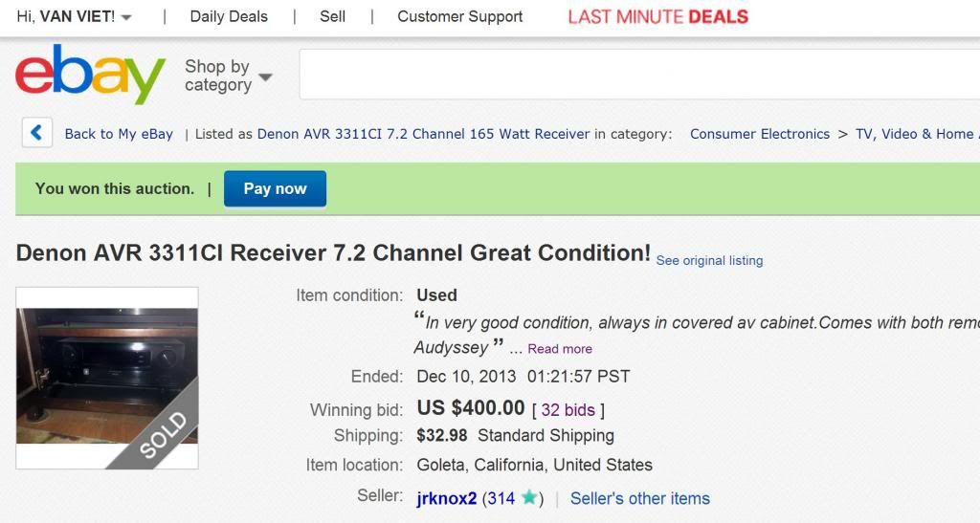Click the eBay logo
The image size is (980, 523).
(91, 74)
